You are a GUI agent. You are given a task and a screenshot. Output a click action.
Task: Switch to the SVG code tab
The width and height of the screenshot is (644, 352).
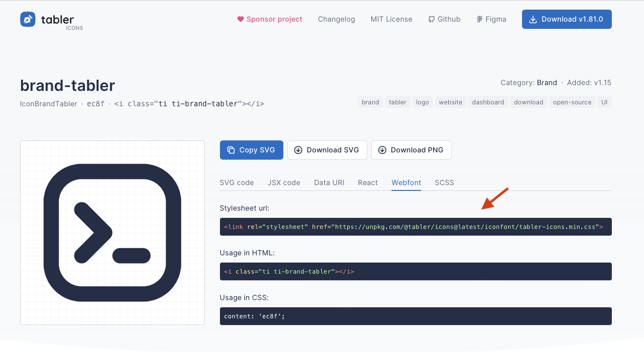[237, 183]
